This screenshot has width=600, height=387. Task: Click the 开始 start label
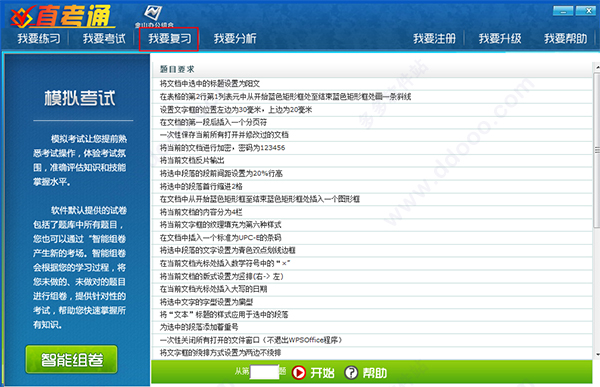322,372
